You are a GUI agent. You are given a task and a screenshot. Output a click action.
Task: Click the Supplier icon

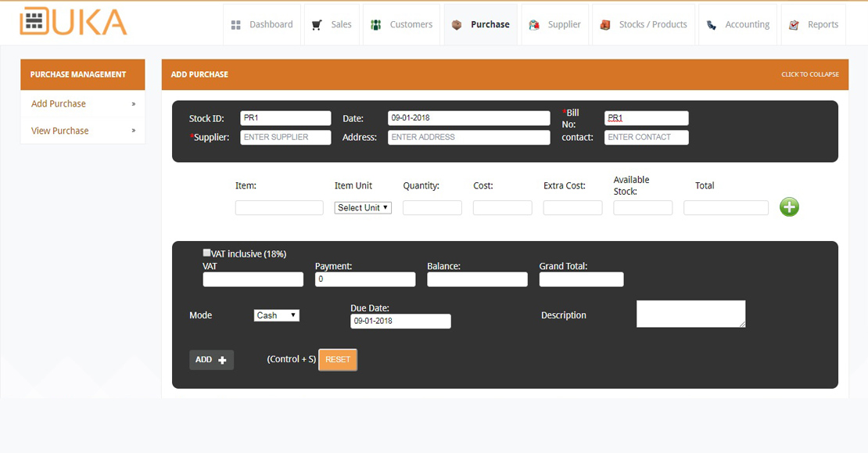[x=534, y=25]
